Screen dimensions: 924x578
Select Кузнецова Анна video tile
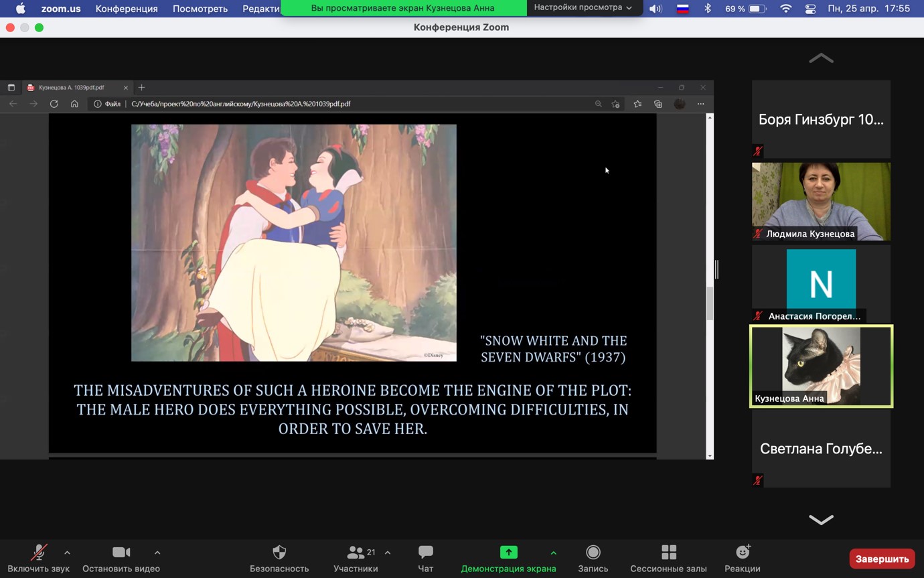(x=821, y=366)
